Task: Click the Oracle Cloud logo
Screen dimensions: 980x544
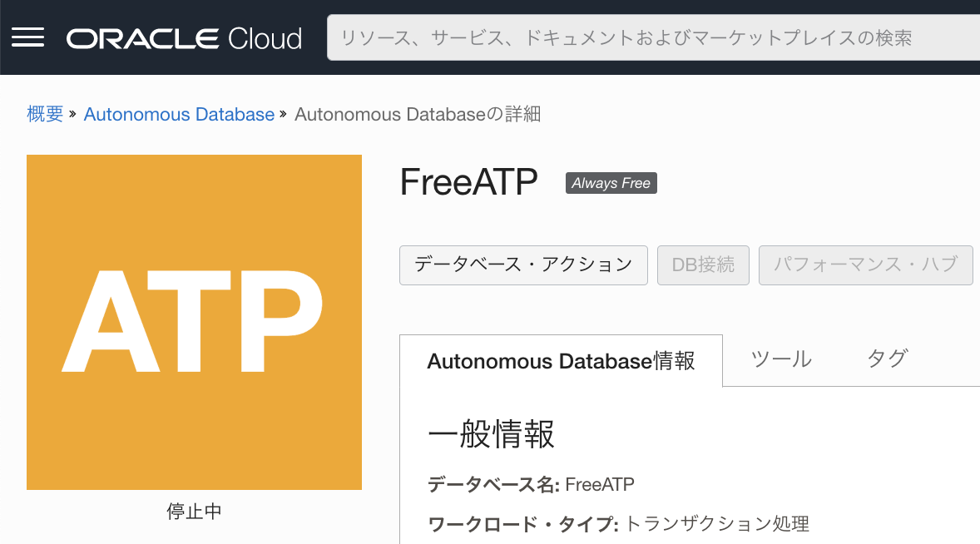Action: (x=183, y=37)
